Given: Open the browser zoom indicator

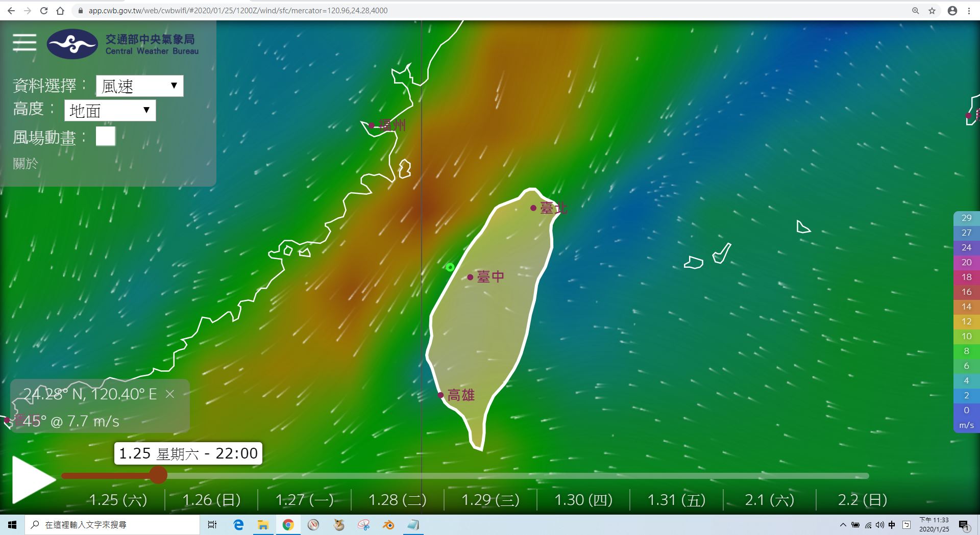Looking at the screenshot, I should [x=915, y=10].
